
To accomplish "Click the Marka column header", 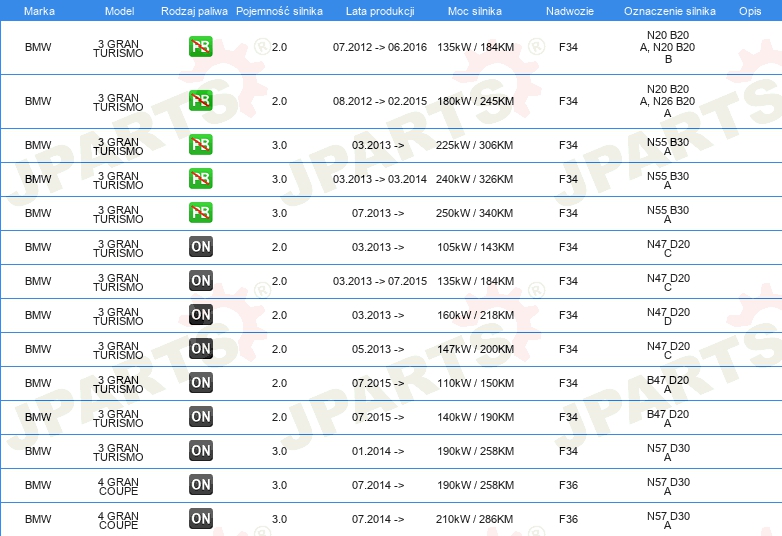I will coord(39,11).
